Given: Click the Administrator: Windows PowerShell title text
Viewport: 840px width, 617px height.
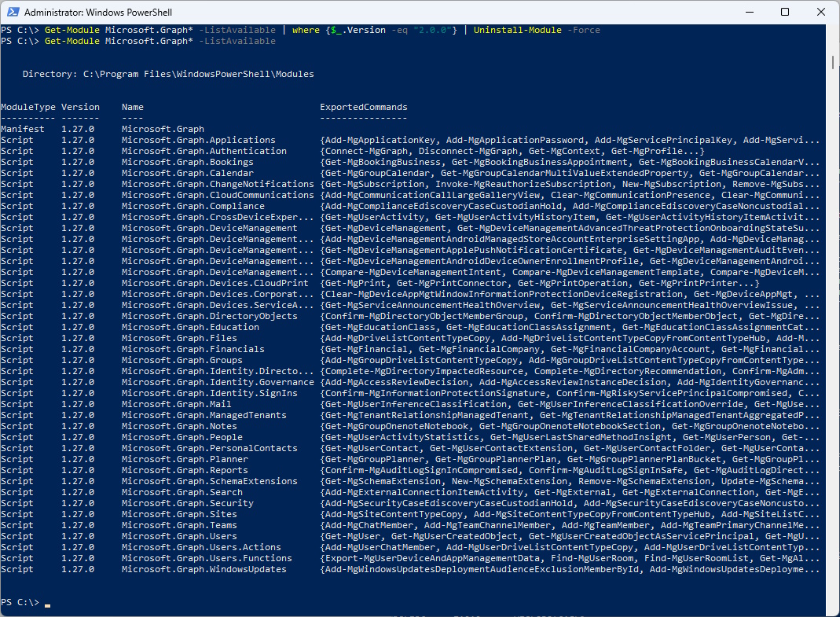Looking at the screenshot, I should (x=98, y=13).
